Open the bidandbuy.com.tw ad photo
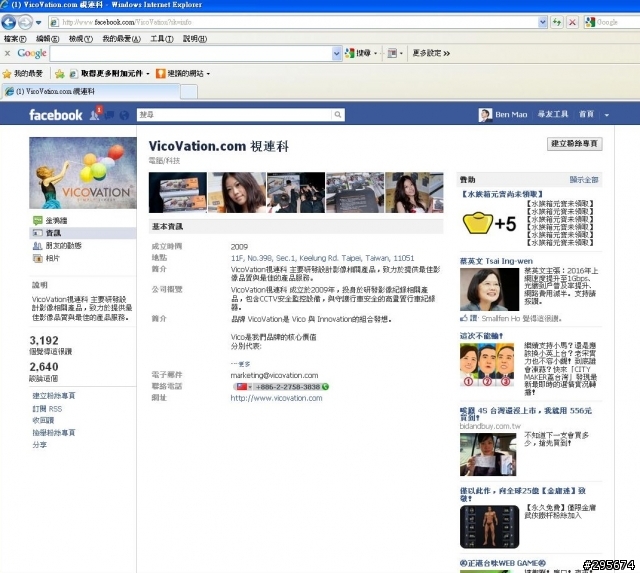The image size is (640, 573). (488, 454)
